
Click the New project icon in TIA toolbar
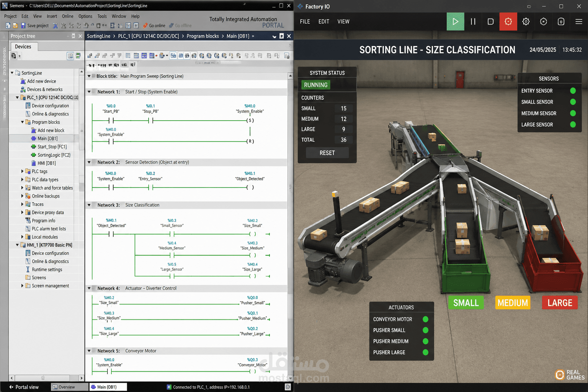[8, 25]
